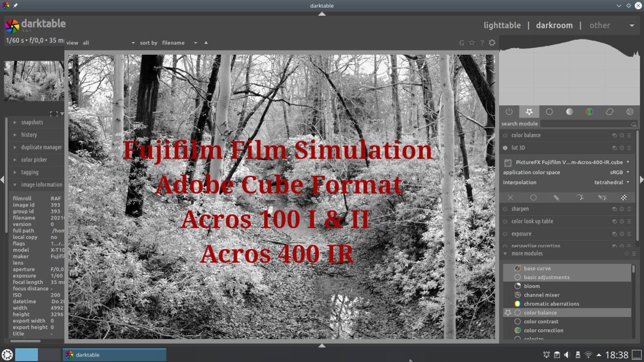Collapse the right side panel arrow
Image resolution: width=644 pixels, height=362 pixels.
click(642, 180)
